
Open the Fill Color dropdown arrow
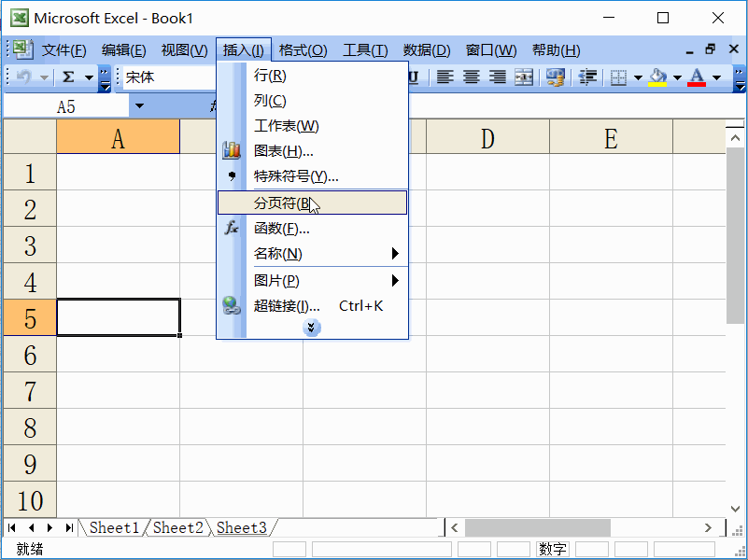click(677, 77)
